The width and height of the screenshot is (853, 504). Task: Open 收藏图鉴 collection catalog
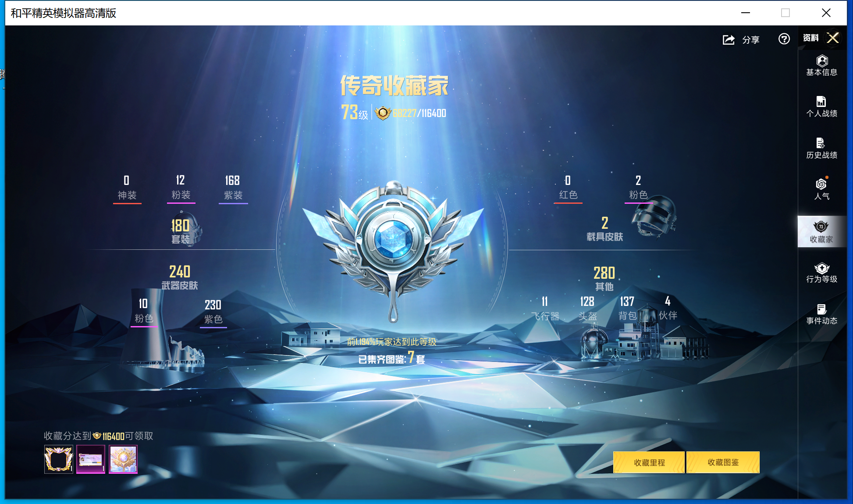pos(723,462)
